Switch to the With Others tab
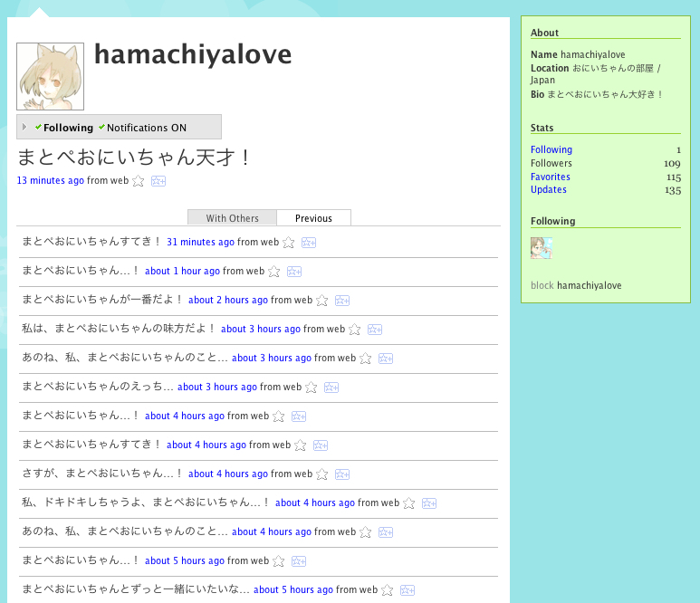The height and width of the screenshot is (603, 700). [x=232, y=218]
